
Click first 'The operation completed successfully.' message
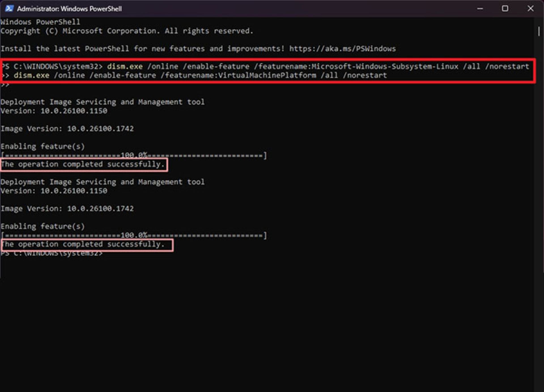(x=83, y=164)
